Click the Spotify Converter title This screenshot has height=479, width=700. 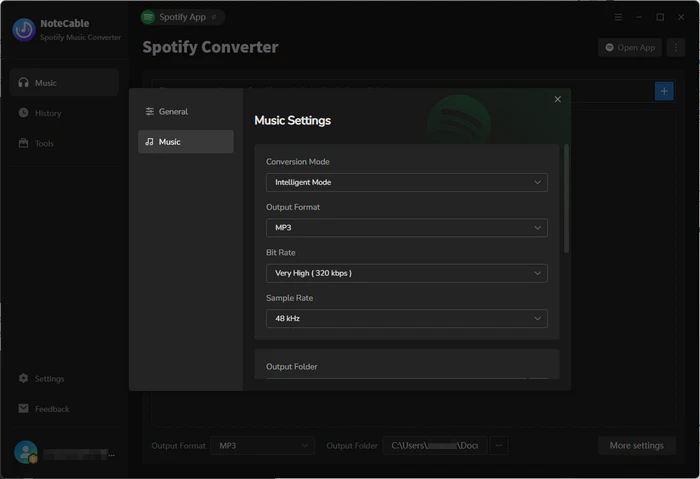(x=210, y=47)
